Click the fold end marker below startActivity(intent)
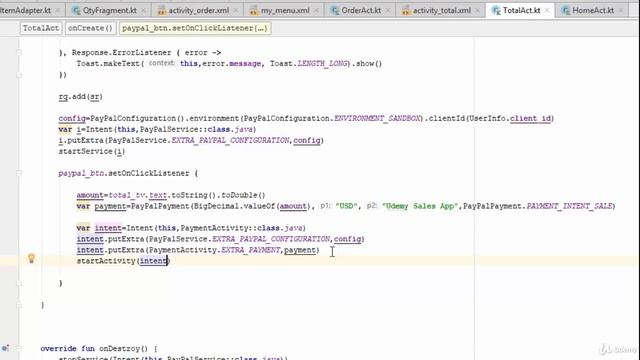640x360 pixels. pos(19,283)
